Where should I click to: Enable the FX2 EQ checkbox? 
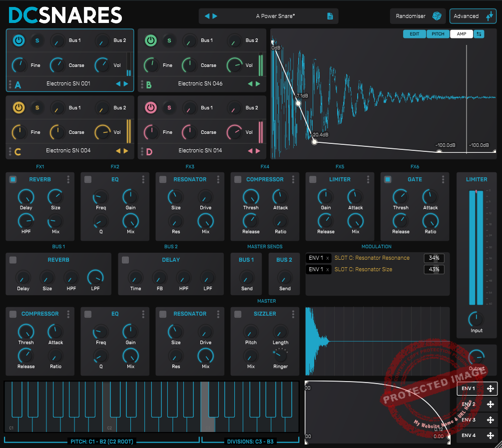pyautogui.click(x=88, y=179)
